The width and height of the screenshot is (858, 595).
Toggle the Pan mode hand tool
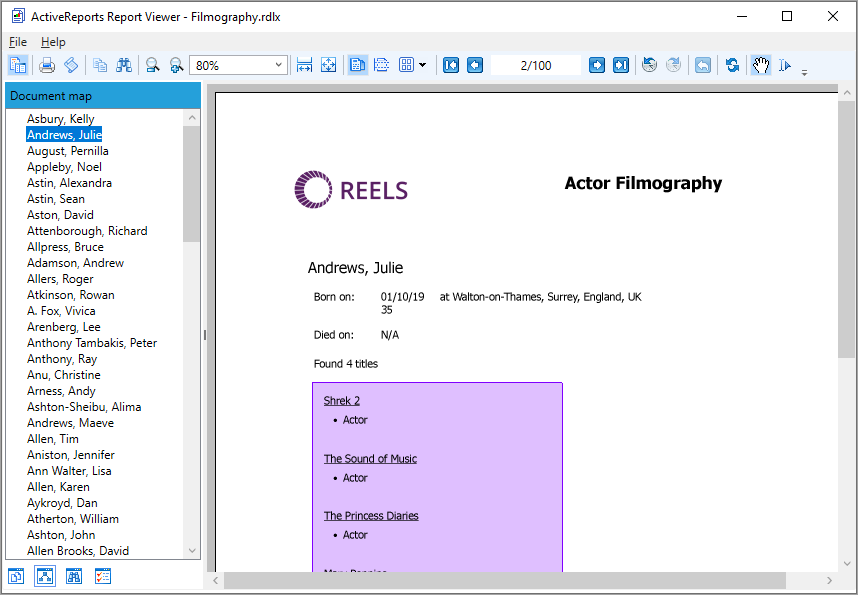(761, 65)
